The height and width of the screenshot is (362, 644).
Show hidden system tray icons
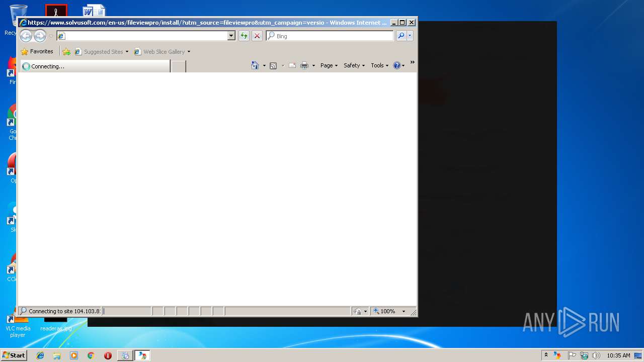coord(546,355)
